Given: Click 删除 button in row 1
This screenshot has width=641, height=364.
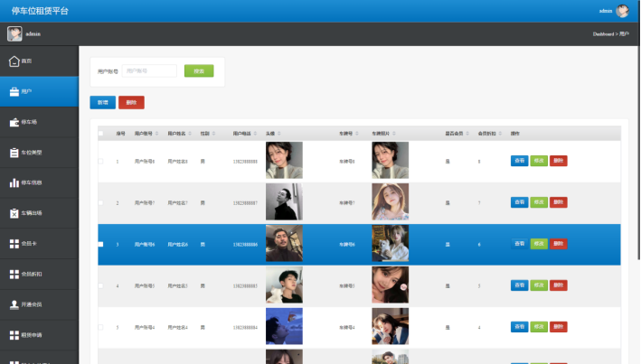Looking at the screenshot, I should point(559,161).
